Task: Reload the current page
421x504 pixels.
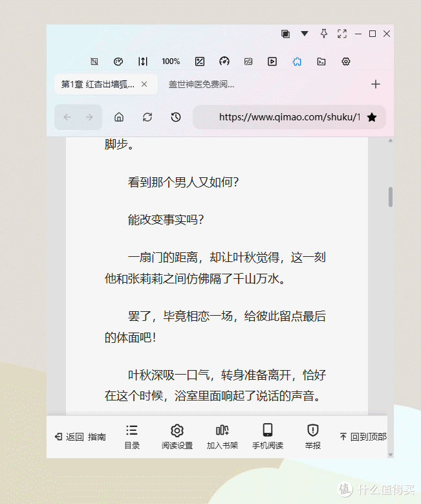Action: pos(147,117)
